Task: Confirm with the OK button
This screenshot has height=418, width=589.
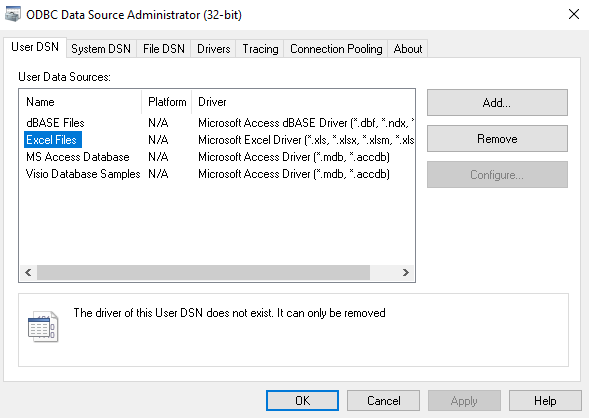Action: point(302,400)
